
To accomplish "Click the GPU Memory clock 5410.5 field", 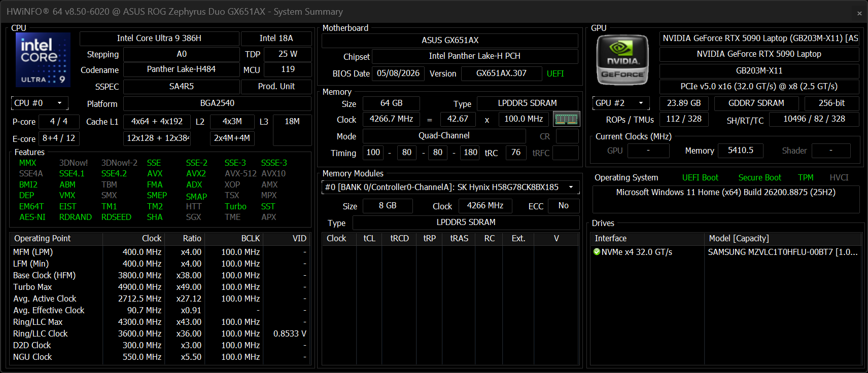I will (x=741, y=151).
